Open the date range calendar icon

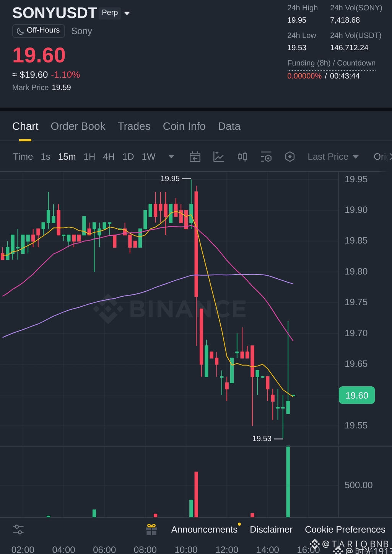pyautogui.click(x=195, y=157)
